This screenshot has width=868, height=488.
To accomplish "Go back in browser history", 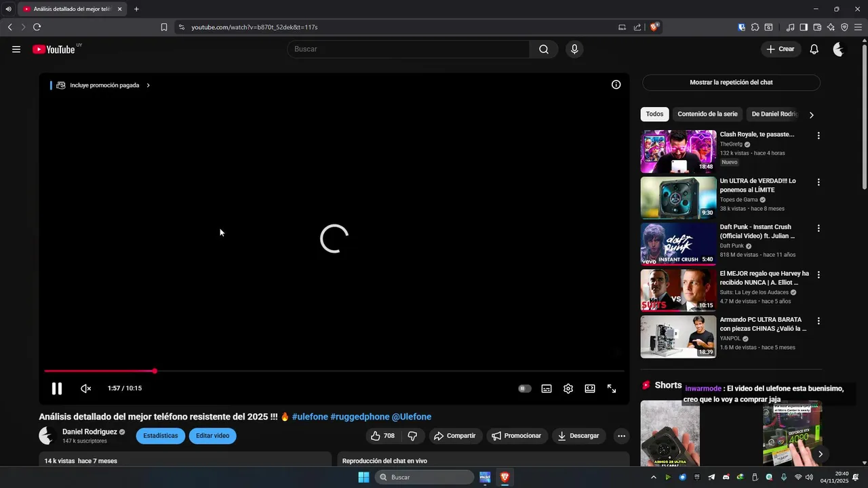I will (x=9, y=27).
